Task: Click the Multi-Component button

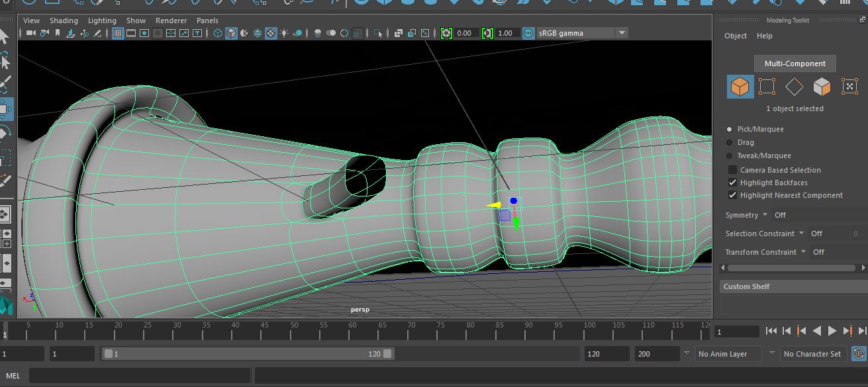Action: (x=795, y=64)
